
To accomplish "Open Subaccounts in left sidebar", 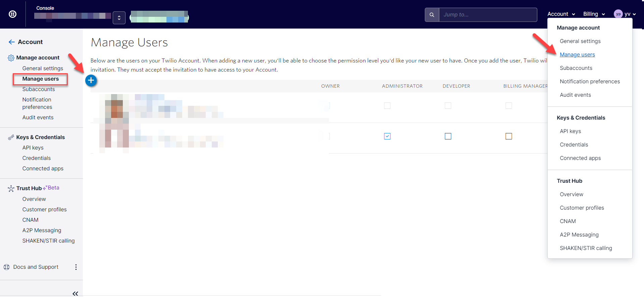I will click(x=39, y=89).
